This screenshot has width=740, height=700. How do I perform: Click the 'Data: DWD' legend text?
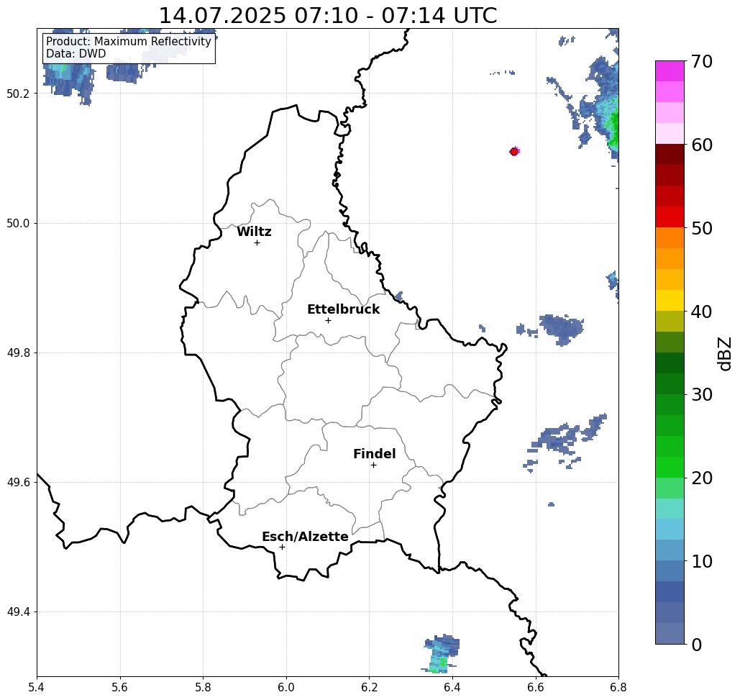(76, 54)
